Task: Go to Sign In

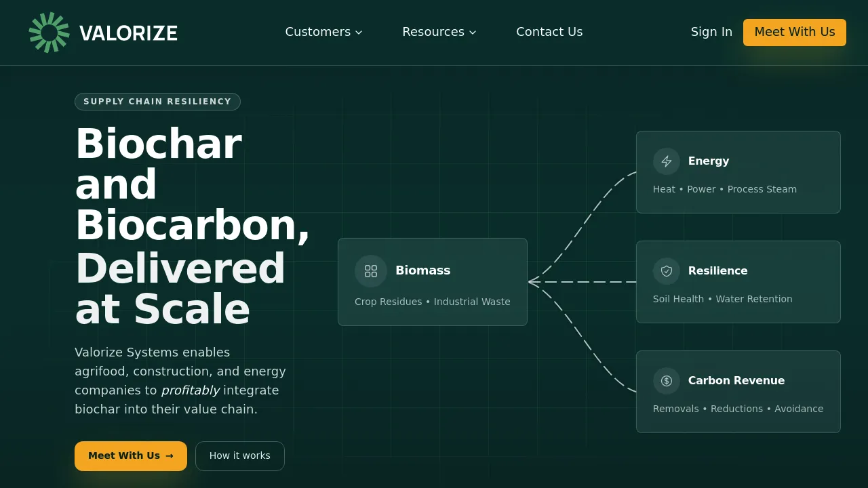Action: point(711,32)
